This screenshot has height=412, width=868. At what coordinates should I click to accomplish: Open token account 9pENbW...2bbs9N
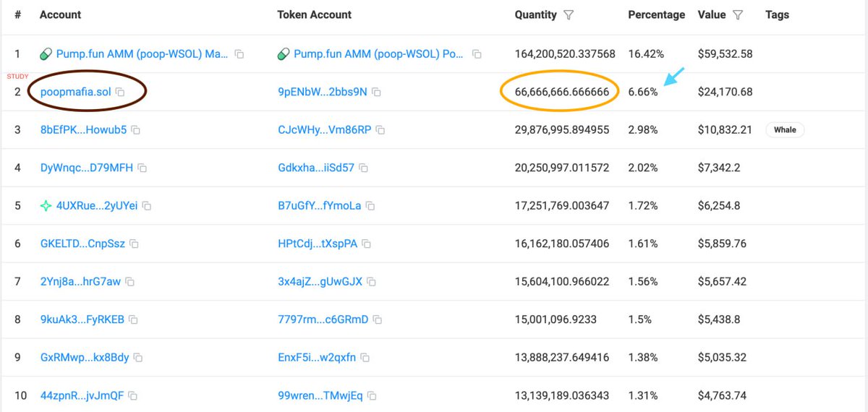tap(323, 93)
